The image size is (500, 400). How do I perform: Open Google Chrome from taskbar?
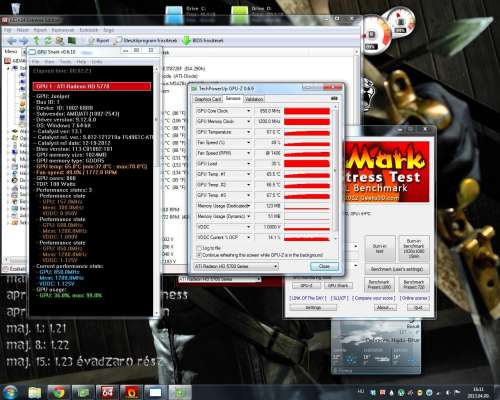[x=58, y=392]
